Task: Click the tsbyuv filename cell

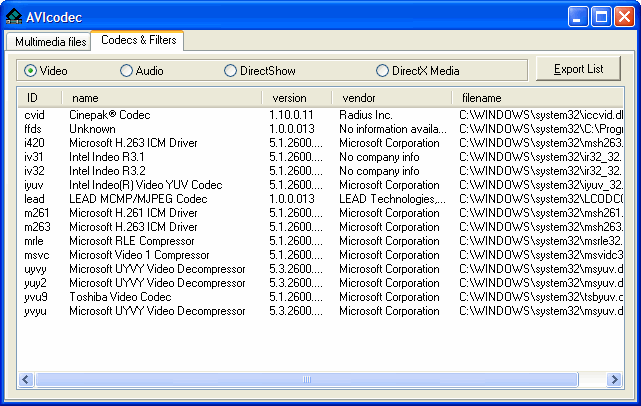Action: (541, 297)
